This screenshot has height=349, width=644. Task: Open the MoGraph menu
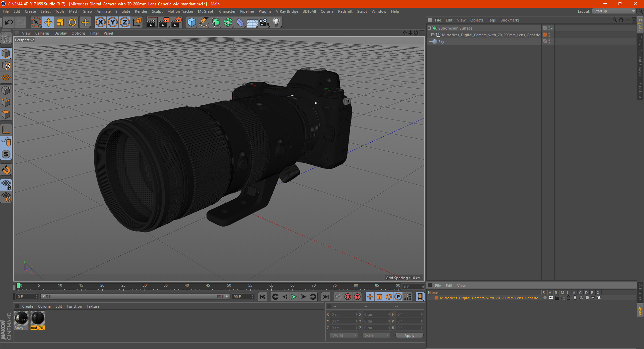pos(206,11)
